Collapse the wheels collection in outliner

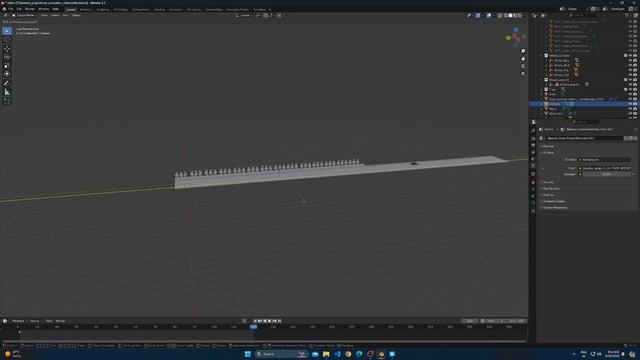(542, 56)
